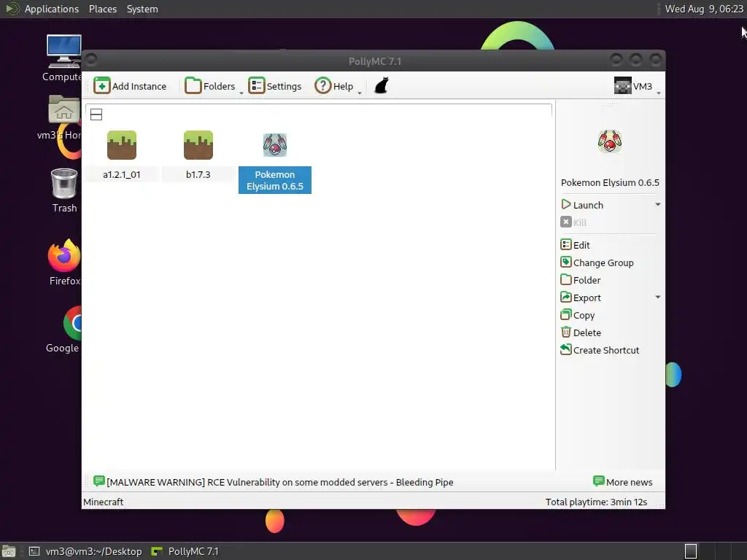Delete the selected instance
Viewport: 747px width, 560px height.
581,332
